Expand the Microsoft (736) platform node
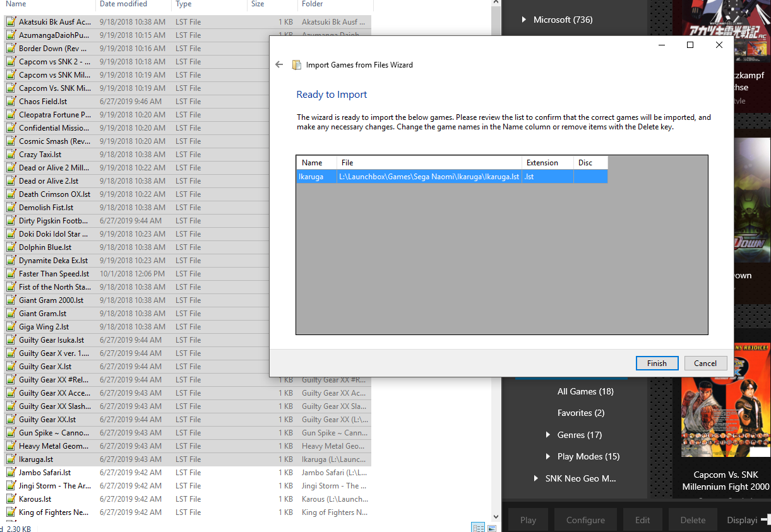Screen dimensions: 771x532 coord(523,20)
